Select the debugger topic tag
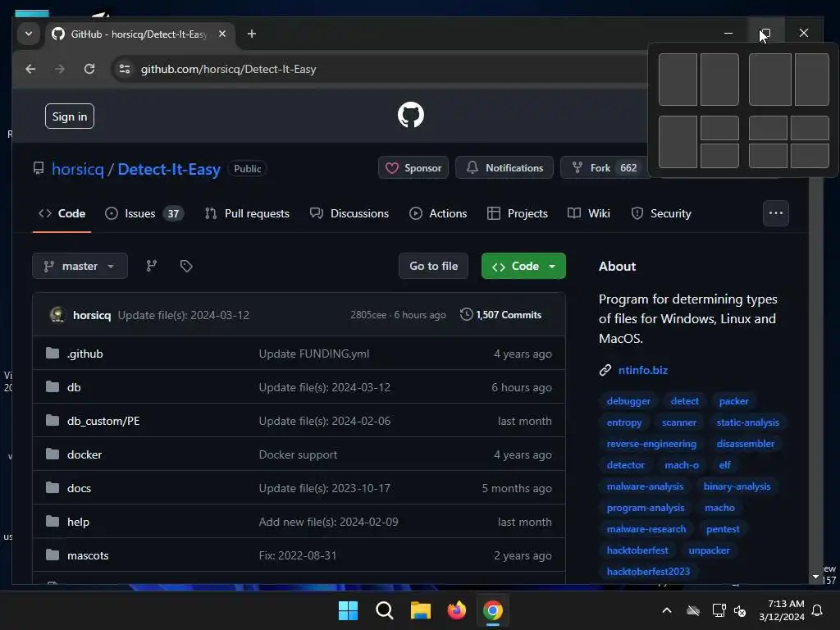 pos(628,401)
